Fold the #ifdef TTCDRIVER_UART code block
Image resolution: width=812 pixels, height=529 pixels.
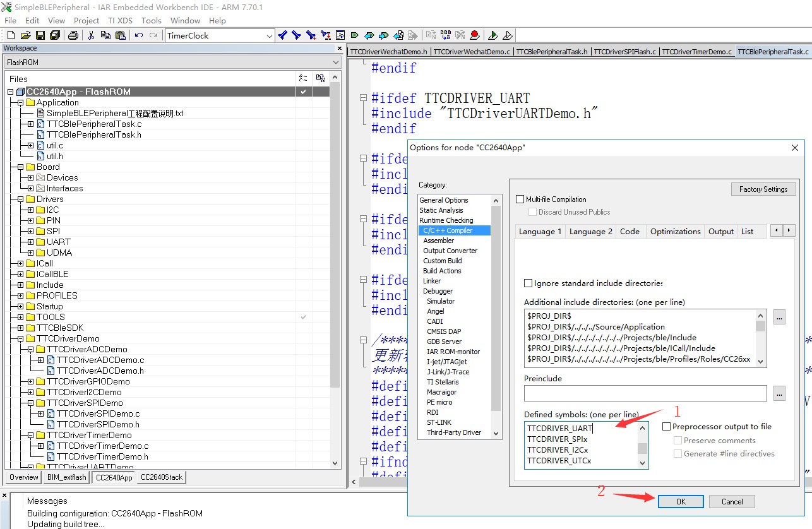click(363, 98)
